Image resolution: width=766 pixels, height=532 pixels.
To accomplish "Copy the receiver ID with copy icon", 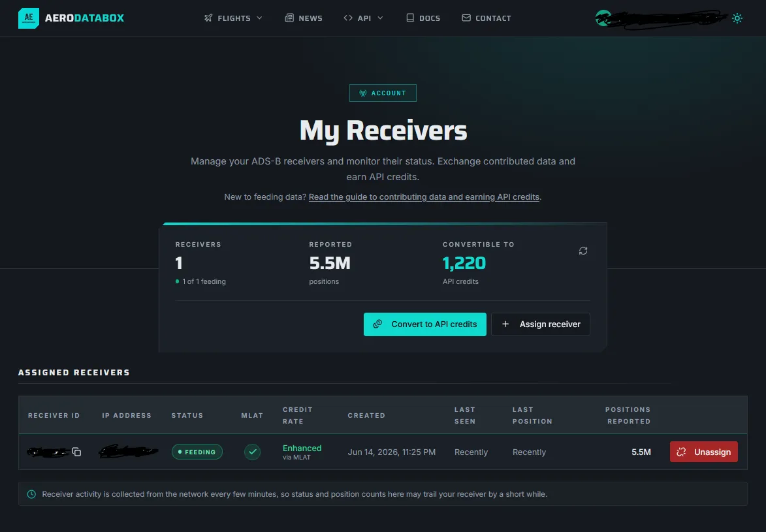I will [x=76, y=452].
